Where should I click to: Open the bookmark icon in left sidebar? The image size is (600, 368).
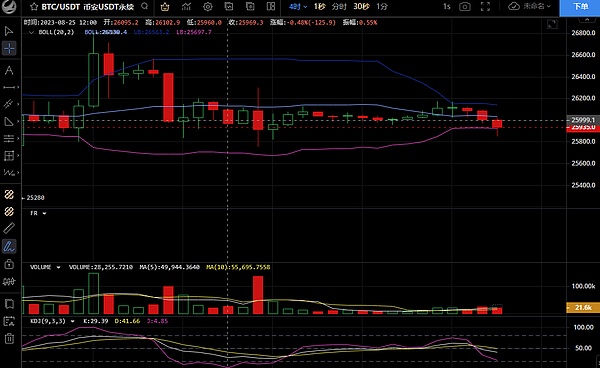(9, 304)
